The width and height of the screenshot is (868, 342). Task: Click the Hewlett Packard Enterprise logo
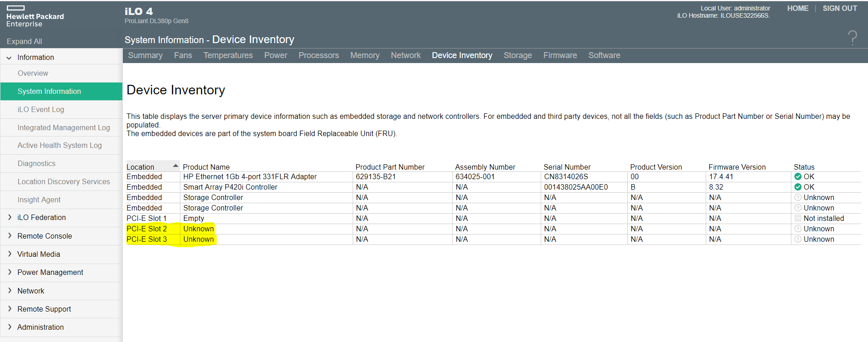35,16
